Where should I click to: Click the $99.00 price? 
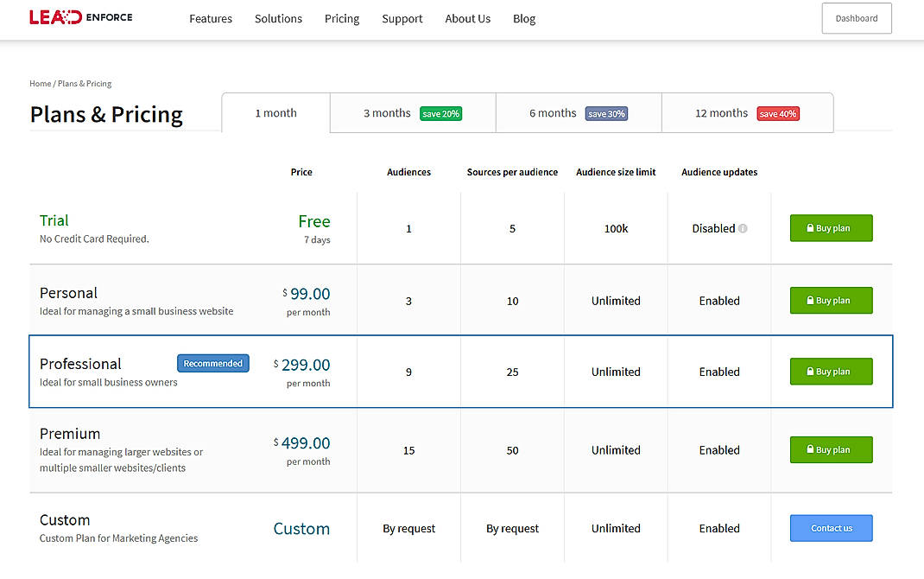pyautogui.click(x=306, y=293)
